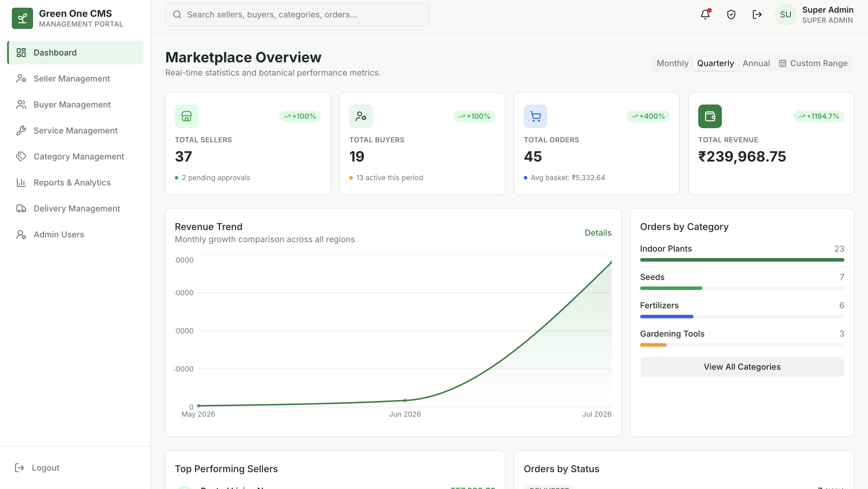Open Revenue Trend Details link
This screenshot has height=489, width=868.
[598, 233]
